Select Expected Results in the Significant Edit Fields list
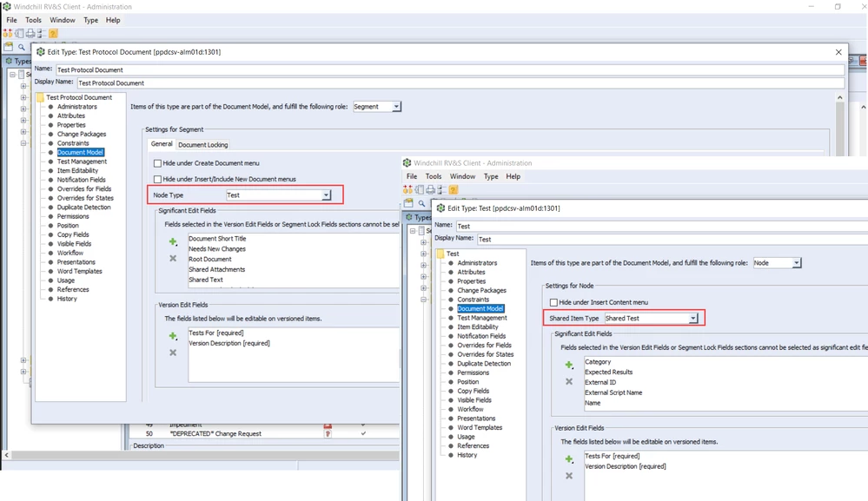 click(x=608, y=372)
